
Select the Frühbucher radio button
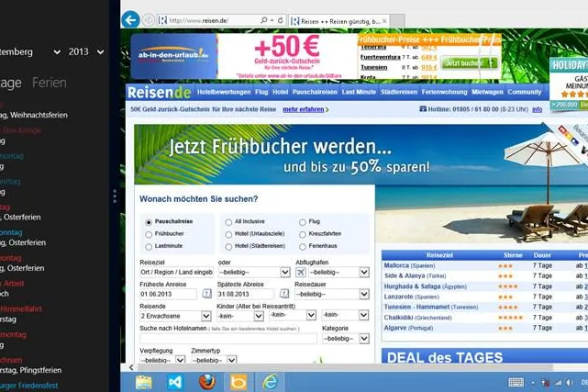tap(149, 234)
